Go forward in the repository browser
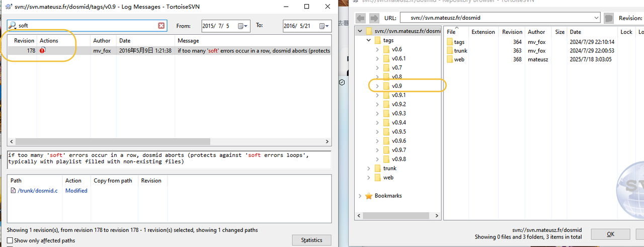644x247 pixels. (374, 18)
